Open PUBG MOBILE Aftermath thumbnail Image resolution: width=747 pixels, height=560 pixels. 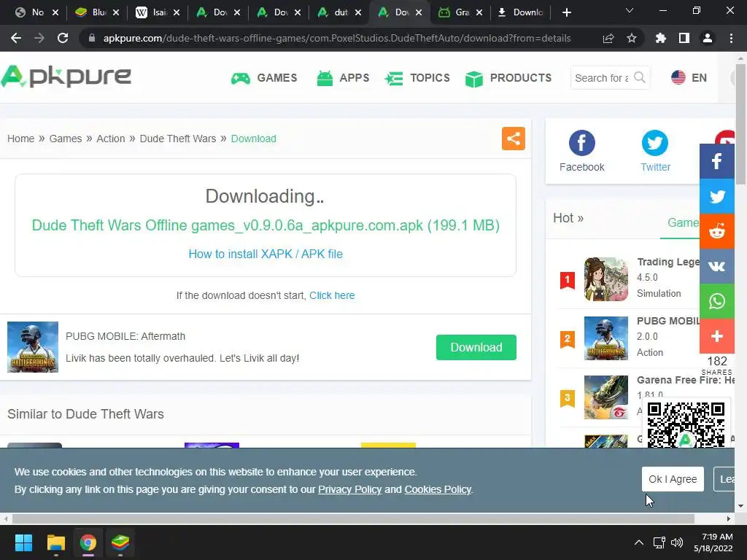33,347
